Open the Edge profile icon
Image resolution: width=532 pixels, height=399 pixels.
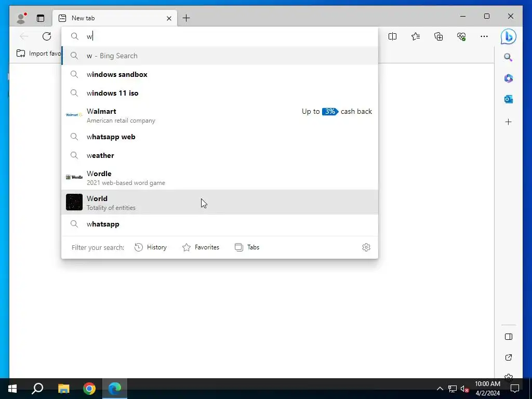21,18
